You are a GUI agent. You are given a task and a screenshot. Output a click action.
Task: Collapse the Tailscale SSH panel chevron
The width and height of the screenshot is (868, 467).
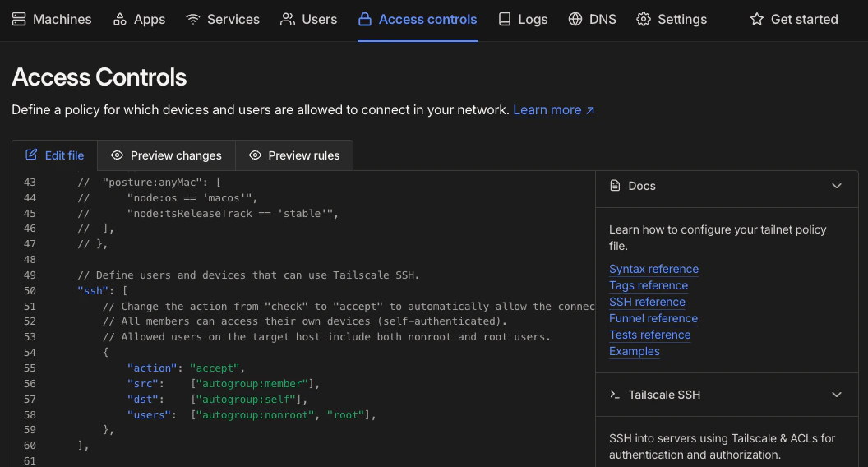(x=837, y=395)
